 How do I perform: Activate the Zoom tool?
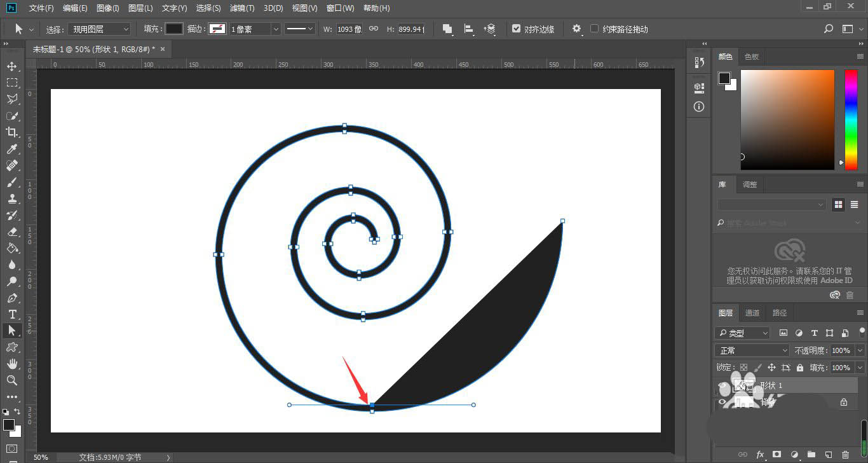[x=11, y=380]
